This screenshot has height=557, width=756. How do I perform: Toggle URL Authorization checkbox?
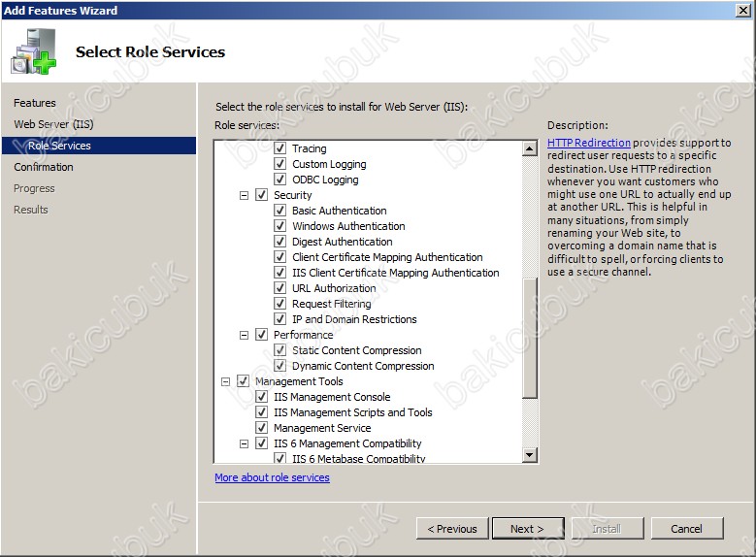tap(279, 288)
